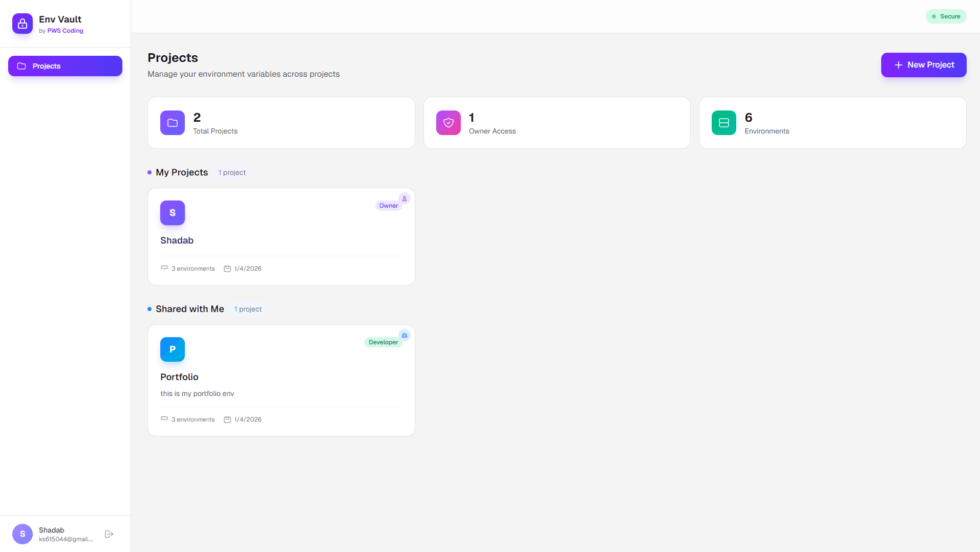Open the Portfolio project card
Viewport: 980px width, 552px height.
[281, 381]
